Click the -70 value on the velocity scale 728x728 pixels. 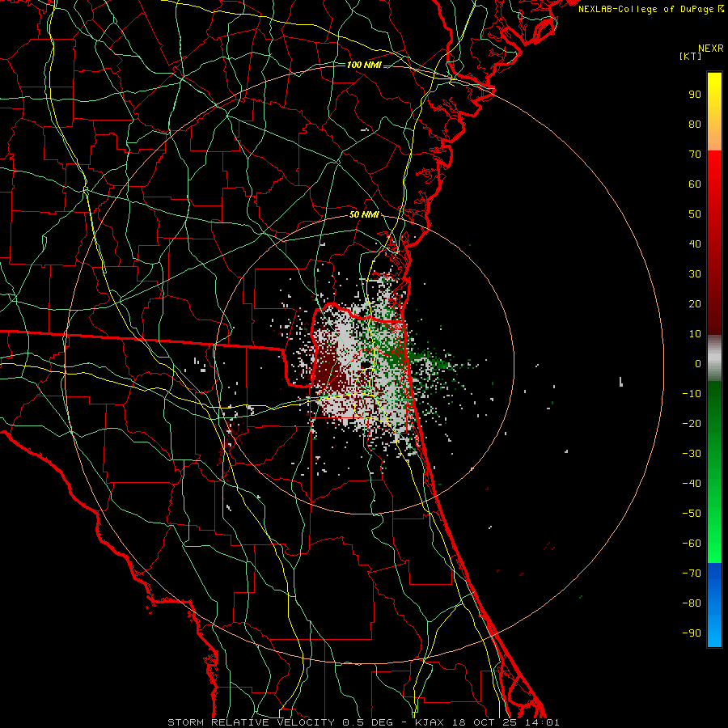click(692, 574)
